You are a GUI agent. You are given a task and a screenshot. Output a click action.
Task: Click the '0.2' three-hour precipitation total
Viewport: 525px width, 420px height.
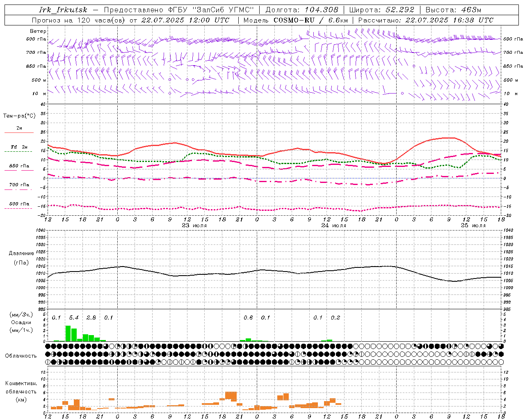(x=336, y=318)
